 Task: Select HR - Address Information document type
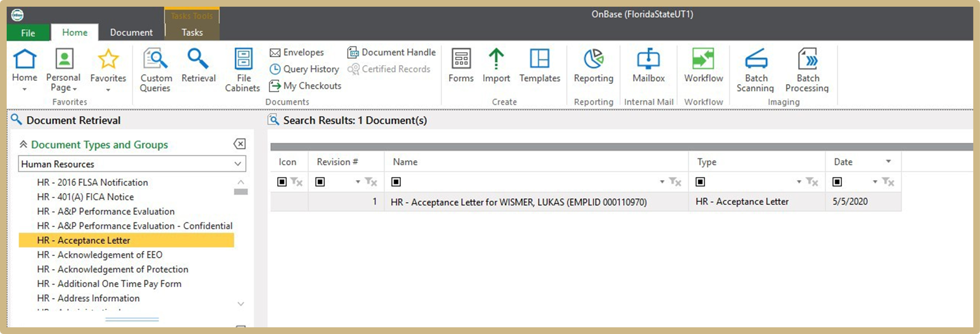(x=98, y=298)
